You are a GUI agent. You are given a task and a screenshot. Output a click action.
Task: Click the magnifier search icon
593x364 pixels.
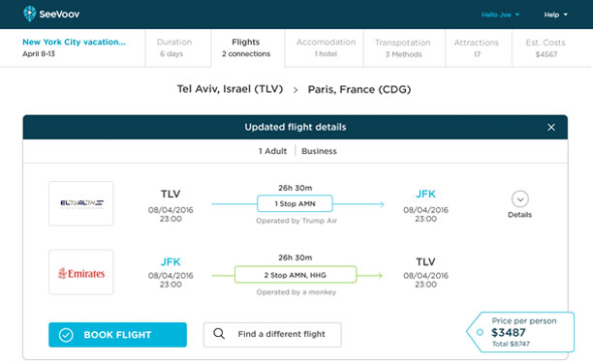(x=219, y=334)
